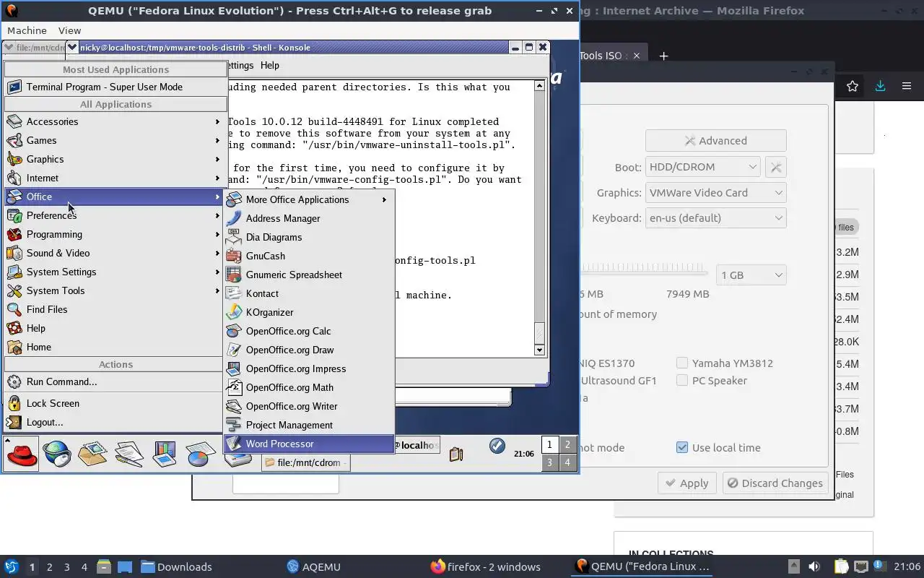Open a new Firefox tab with plus button
The width and height of the screenshot is (924, 578).
663,56
